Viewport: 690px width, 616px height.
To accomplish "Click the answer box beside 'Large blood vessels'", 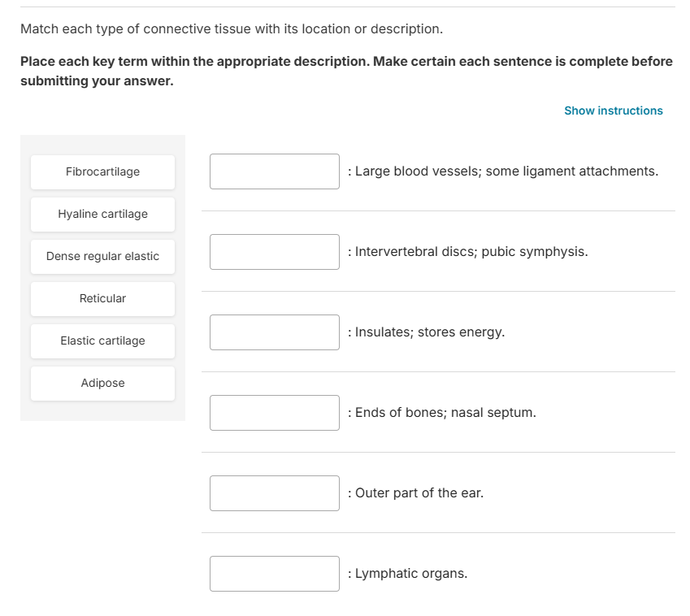I will pyautogui.click(x=274, y=171).
